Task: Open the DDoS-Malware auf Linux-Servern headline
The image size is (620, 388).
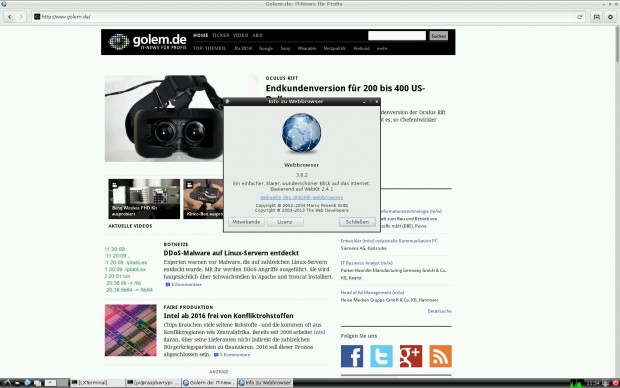Action: pyautogui.click(x=231, y=253)
